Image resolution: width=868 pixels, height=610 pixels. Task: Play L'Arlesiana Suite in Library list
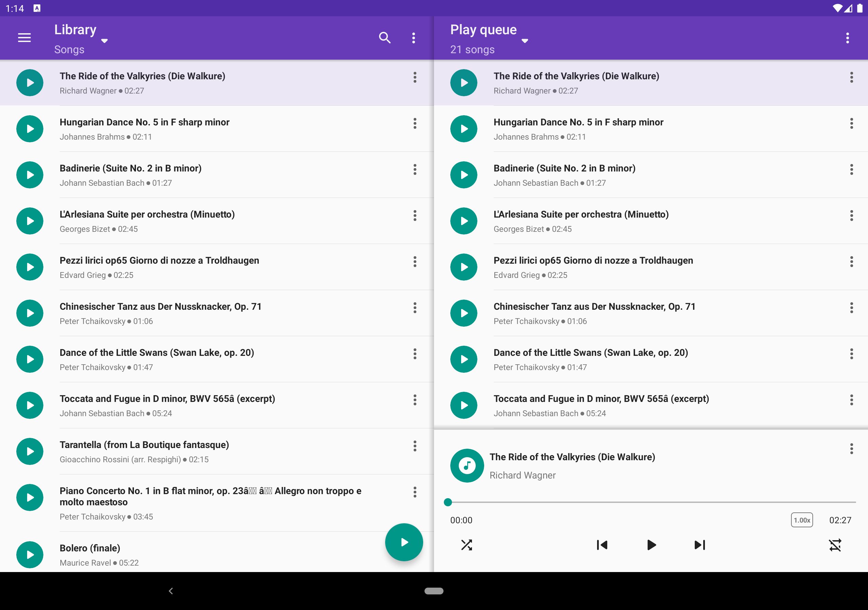[30, 221]
